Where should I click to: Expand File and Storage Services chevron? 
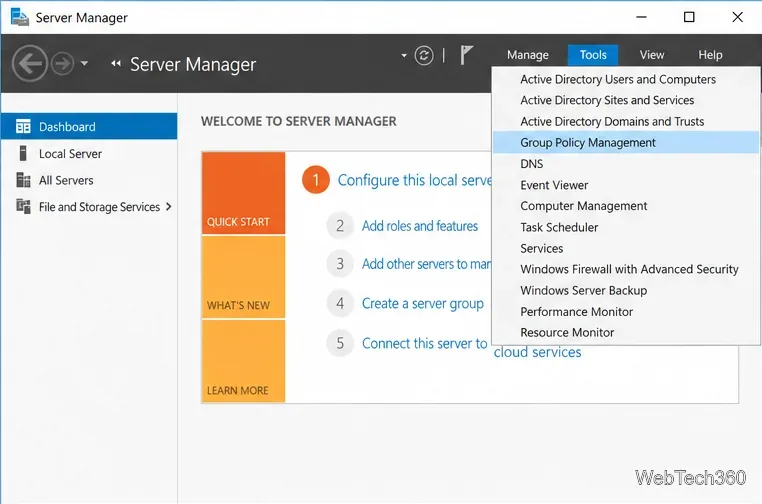[169, 207]
